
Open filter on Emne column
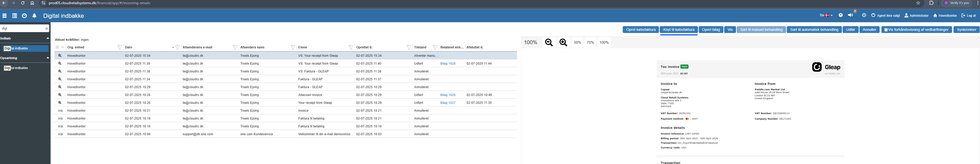pos(351,47)
